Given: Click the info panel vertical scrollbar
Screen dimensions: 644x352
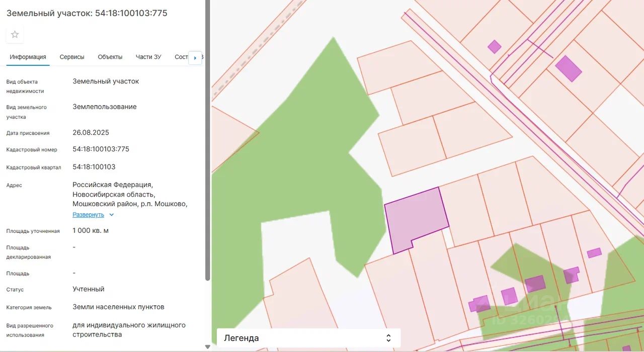Looking at the screenshot, I should click(x=207, y=141).
